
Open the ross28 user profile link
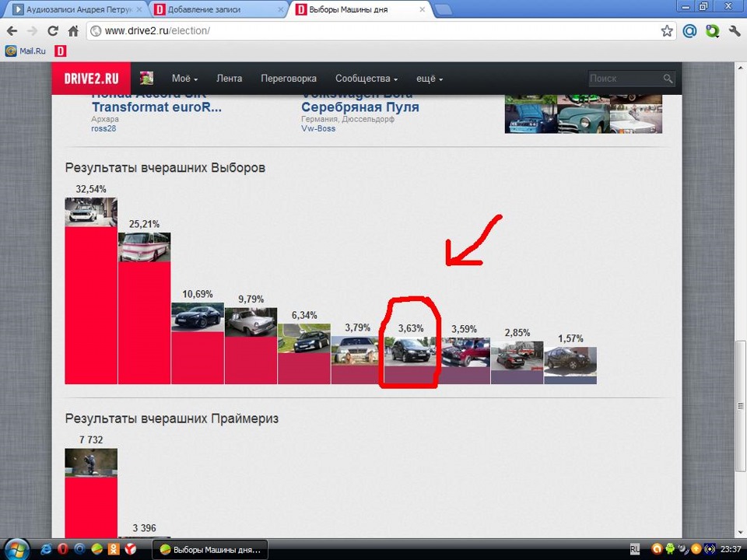(103, 128)
